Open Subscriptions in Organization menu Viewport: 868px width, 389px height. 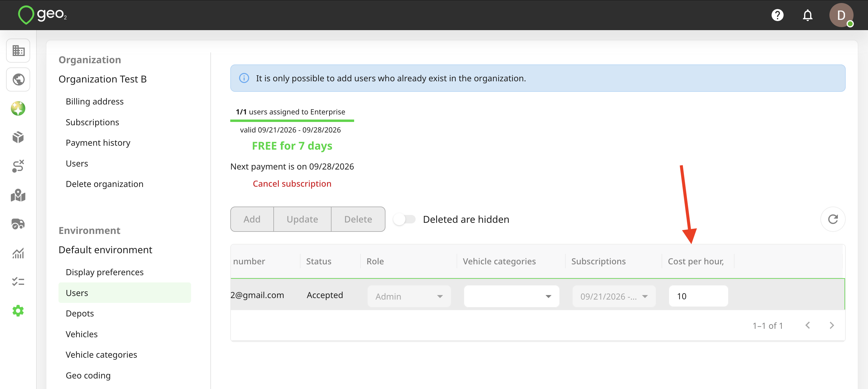point(92,122)
